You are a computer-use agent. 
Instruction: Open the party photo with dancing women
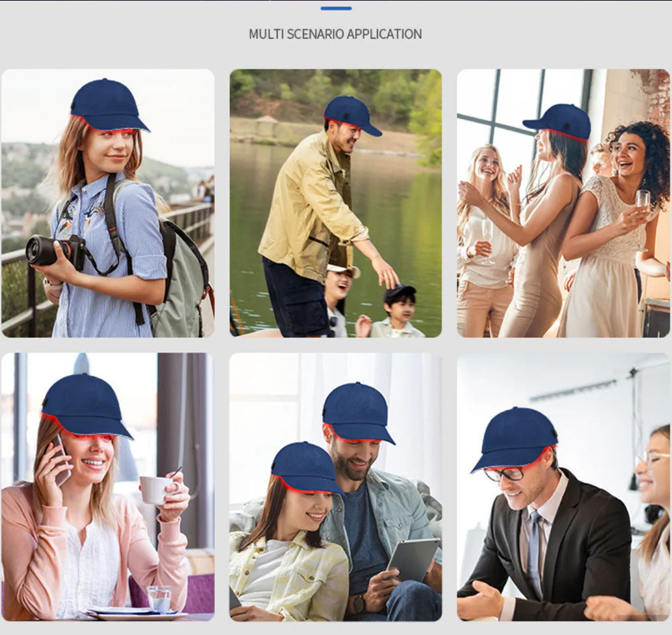click(x=563, y=203)
